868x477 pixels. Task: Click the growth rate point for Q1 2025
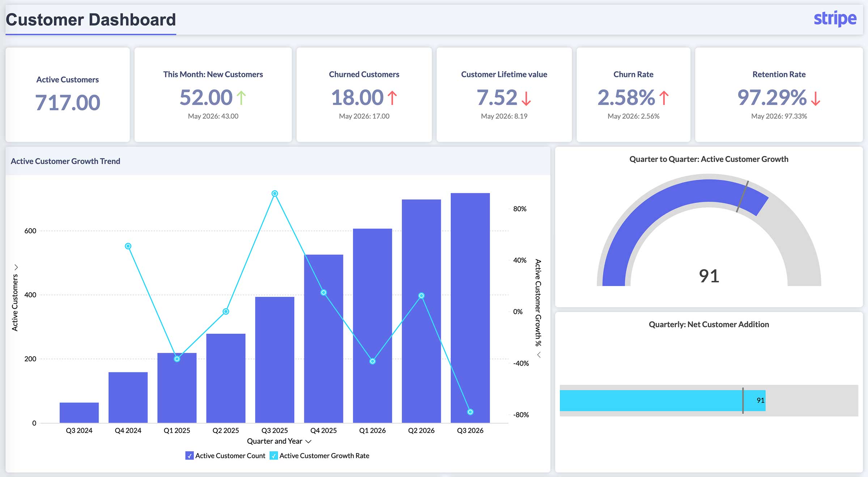click(177, 359)
